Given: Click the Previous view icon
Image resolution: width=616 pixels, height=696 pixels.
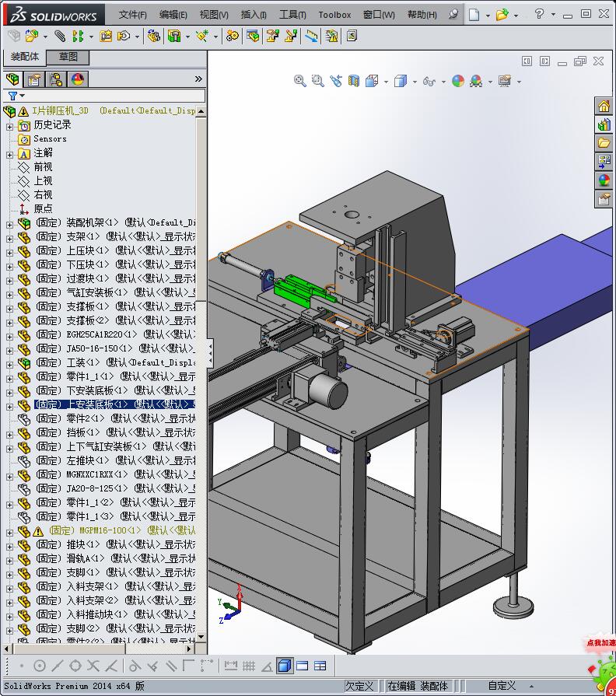Looking at the screenshot, I should pyautogui.click(x=336, y=81).
